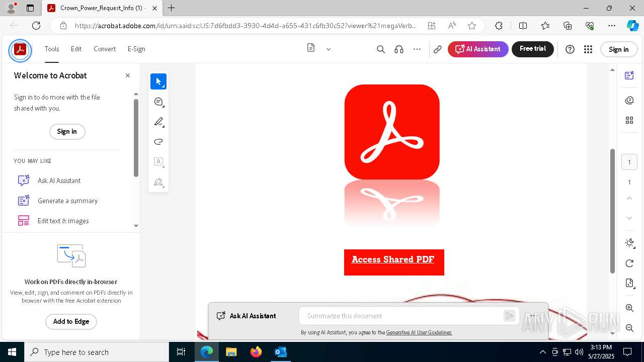Screen dimensions: 644x362
Task: Add this page to favorites star
Action: click(x=472, y=26)
